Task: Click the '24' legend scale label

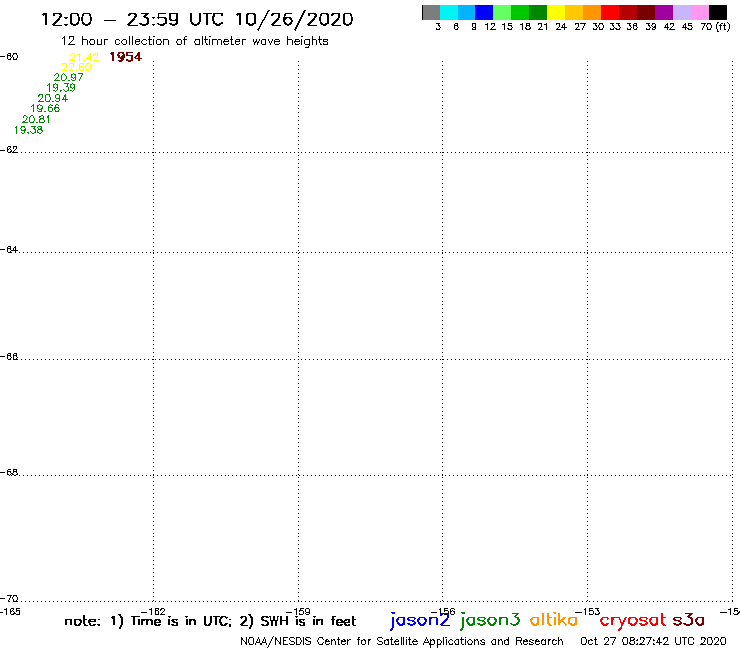Action: (561, 27)
